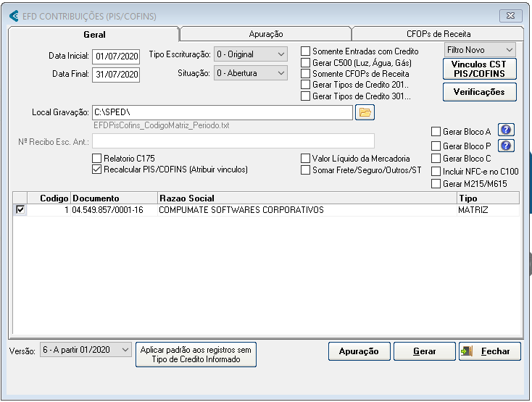Click the Fechar button with door icon
This screenshot has height=402, width=532.
[489, 351]
